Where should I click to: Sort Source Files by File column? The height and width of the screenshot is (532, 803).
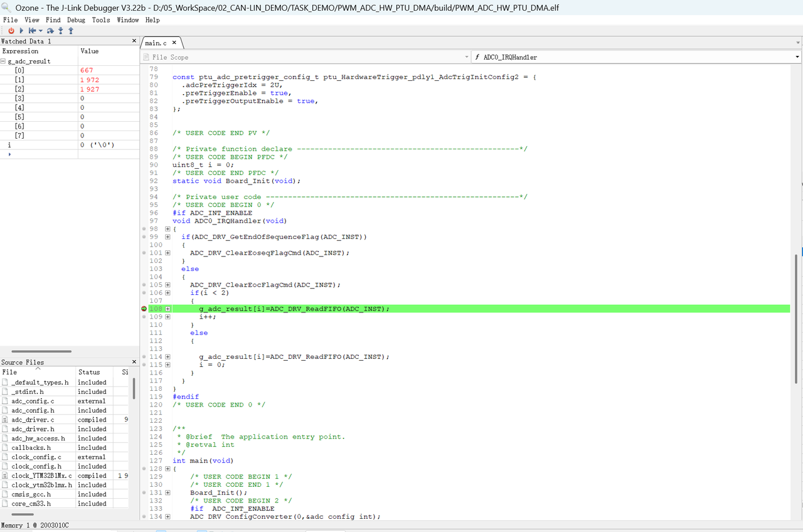coord(38,372)
